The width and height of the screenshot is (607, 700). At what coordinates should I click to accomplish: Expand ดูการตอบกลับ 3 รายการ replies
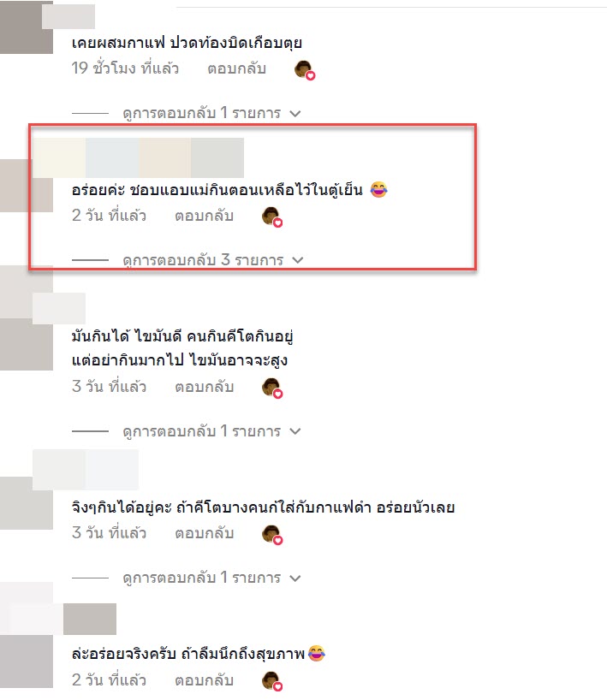213,260
